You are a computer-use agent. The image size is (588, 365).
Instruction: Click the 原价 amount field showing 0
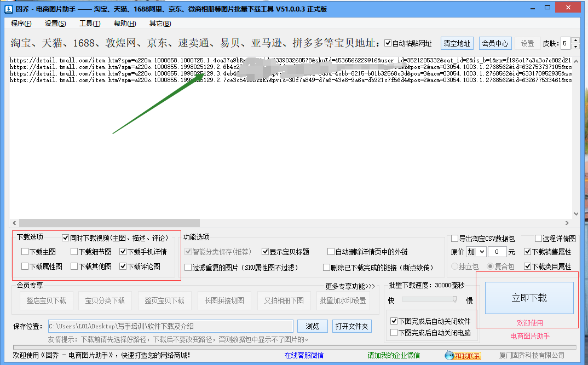[x=497, y=252]
